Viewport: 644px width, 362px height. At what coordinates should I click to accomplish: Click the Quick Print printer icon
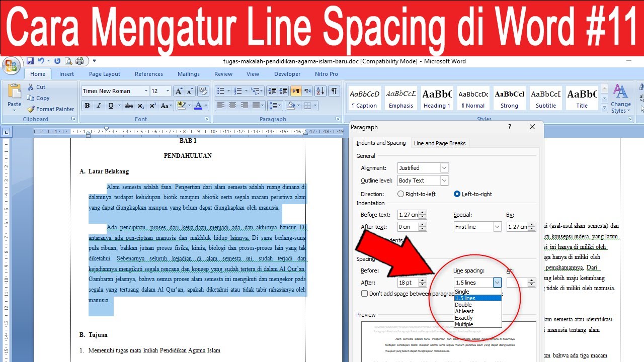pos(79,61)
